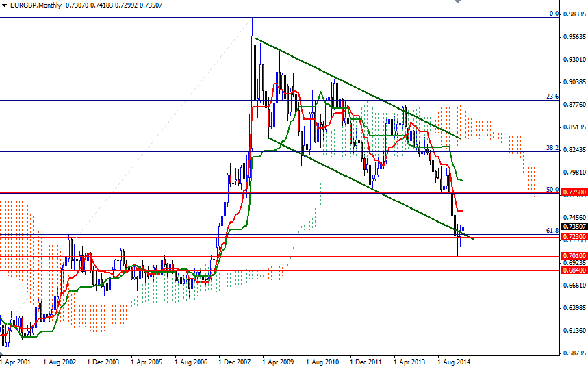Click the 0.79810 price axis value
Viewport: 588px width, 367px height.
574,173
